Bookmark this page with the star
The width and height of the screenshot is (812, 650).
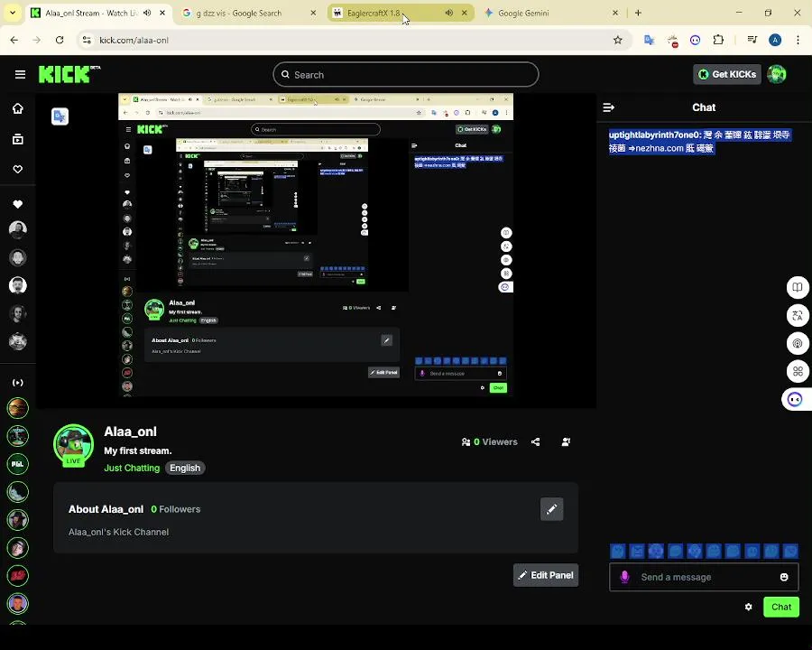pyautogui.click(x=617, y=40)
